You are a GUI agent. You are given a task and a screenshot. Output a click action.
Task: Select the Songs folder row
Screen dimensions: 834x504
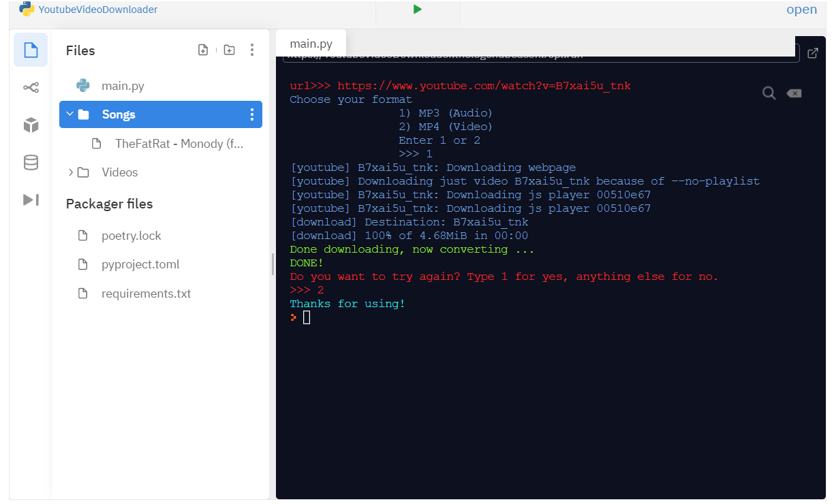tap(161, 114)
